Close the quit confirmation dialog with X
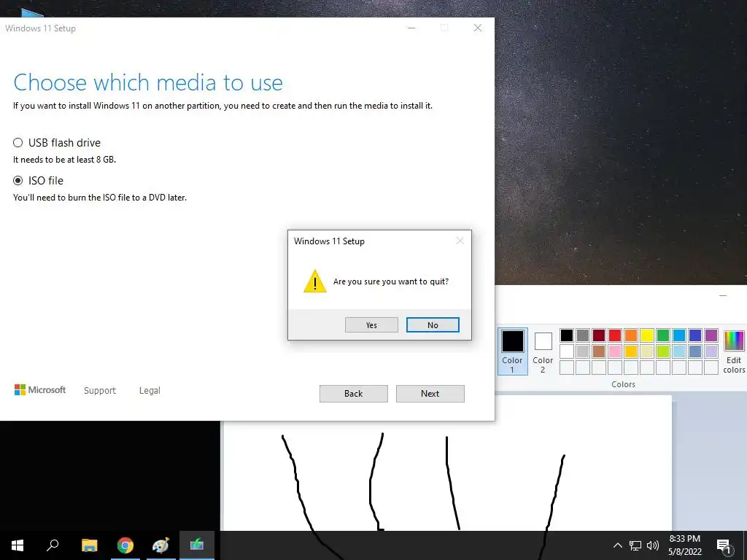Image resolution: width=747 pixels, height=560 pixels. 460,241
